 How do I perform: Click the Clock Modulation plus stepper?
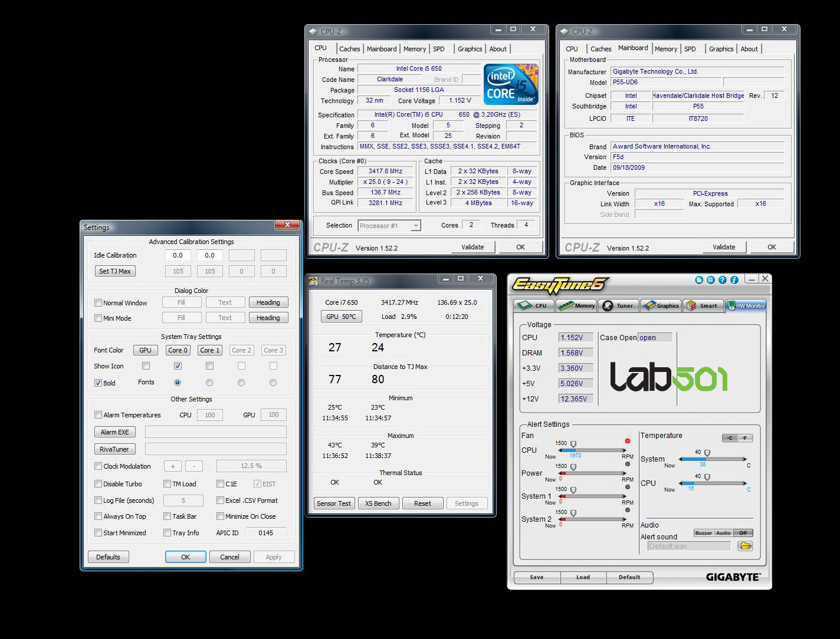click(173, 466)
